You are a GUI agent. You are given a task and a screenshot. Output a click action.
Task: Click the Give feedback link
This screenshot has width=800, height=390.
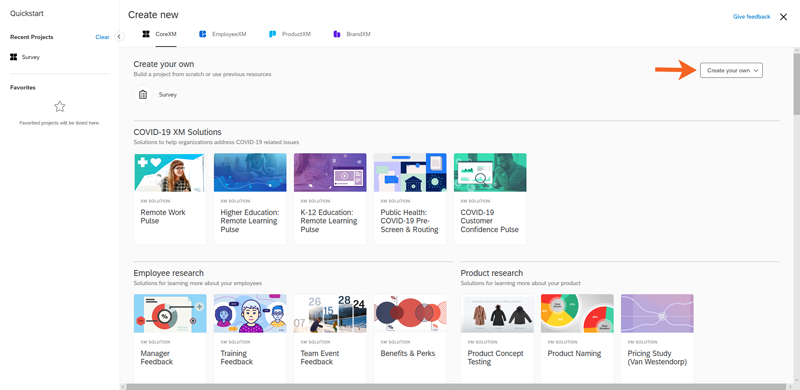pos(752,17)
